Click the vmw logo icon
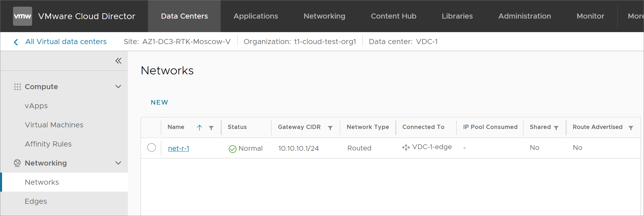The height and width of the screenshot is (216, 644). [x=23, y=16]
